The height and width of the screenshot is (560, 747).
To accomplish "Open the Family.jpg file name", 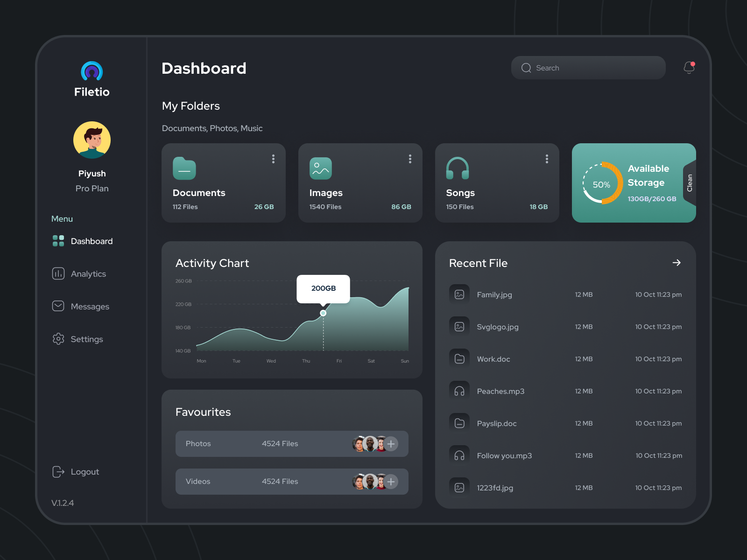I will tap(494, 295).
